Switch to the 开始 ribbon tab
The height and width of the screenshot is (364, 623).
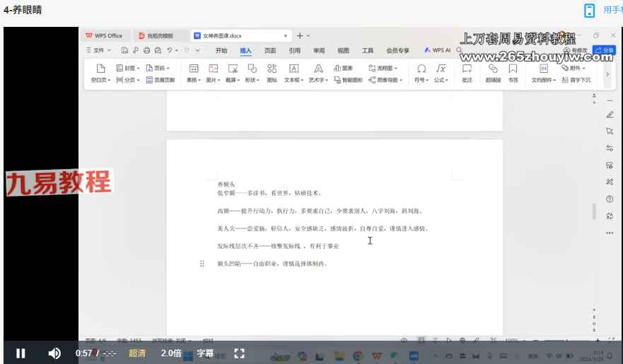(221, 50)
